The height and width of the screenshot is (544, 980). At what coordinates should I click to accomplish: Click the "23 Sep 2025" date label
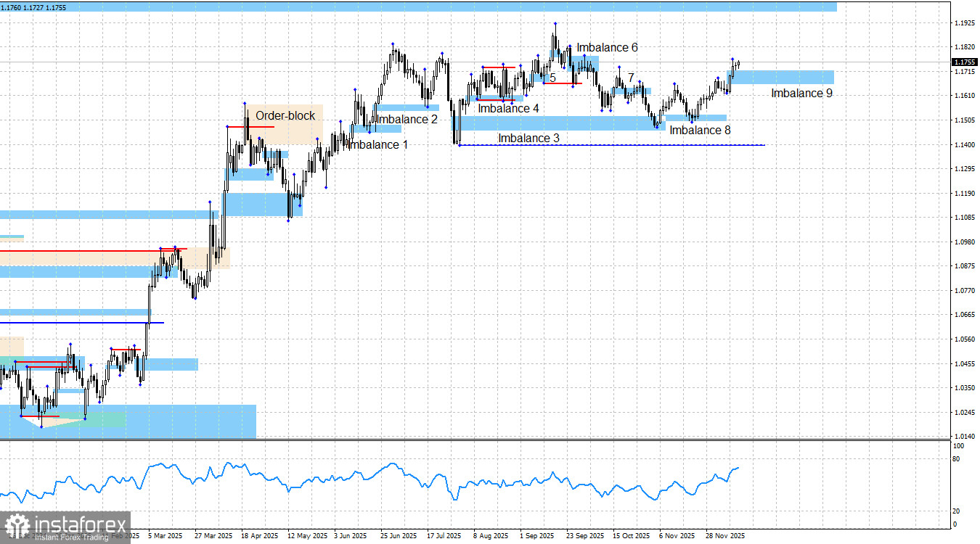tap(585, 536)
